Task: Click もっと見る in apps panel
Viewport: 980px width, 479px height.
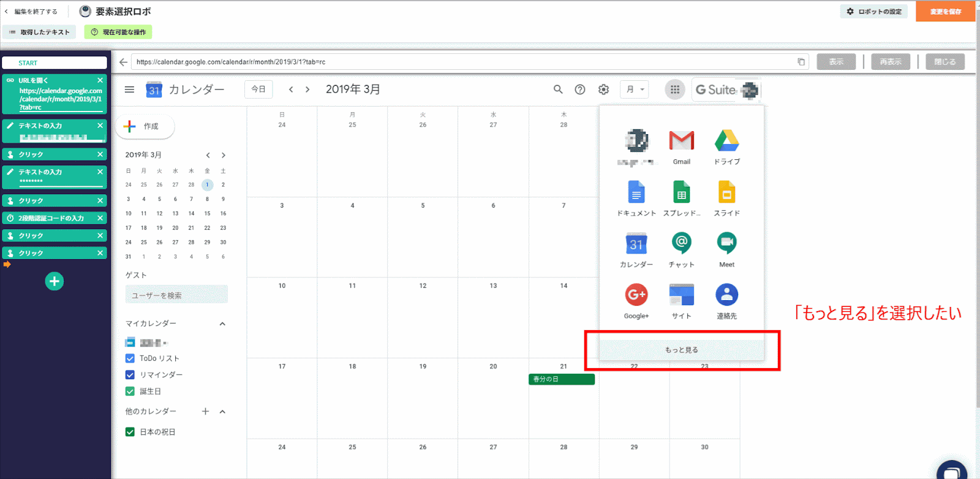Action: point(682,350)
